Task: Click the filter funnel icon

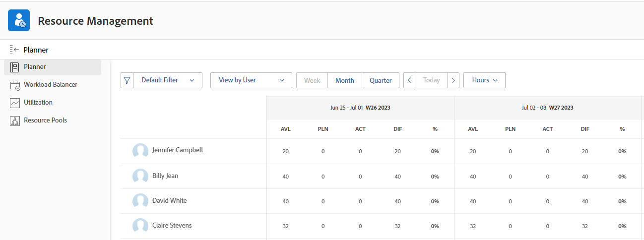Action: (127, 80)
